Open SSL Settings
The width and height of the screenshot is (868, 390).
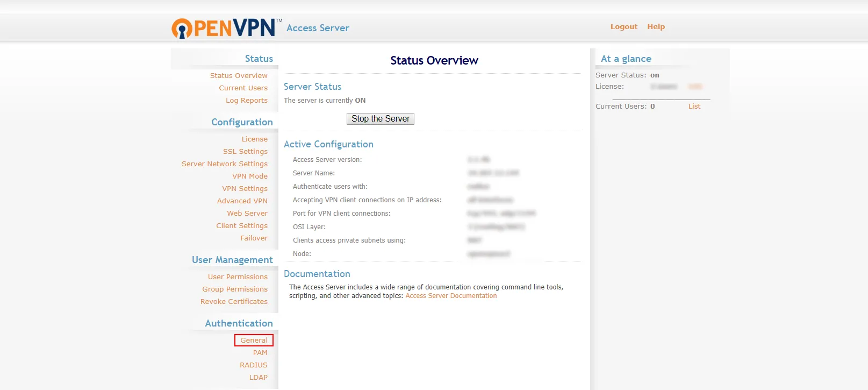click(245, 152)
